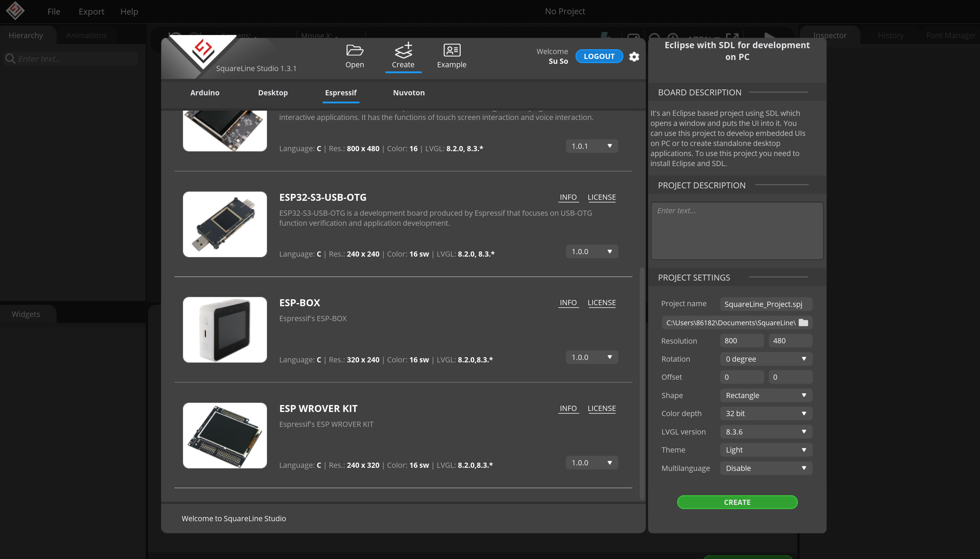
Task: Click the ESP-BOX title text
Action: [299, 302]
